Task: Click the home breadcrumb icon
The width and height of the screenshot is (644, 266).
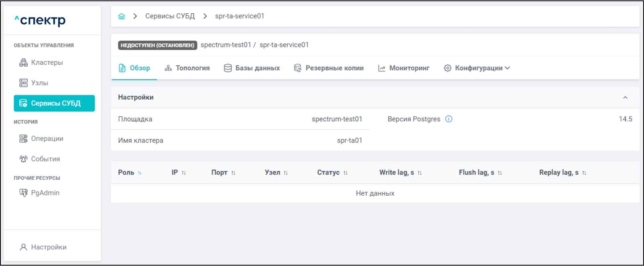Action: (122, 16)
